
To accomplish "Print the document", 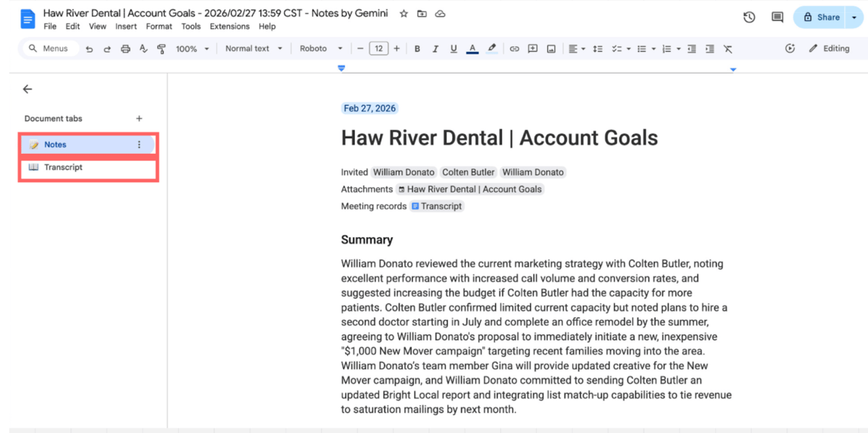I will tap(126, 49).
